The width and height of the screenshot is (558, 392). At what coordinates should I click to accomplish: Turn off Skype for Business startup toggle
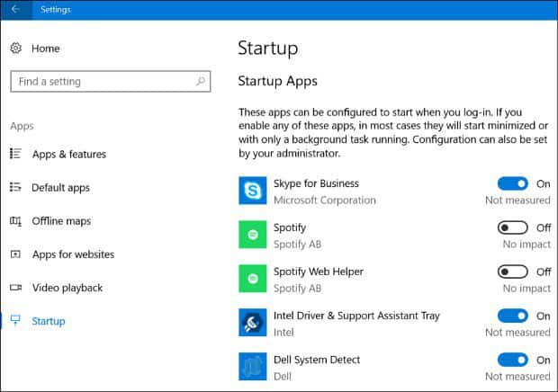[x=512, y=183]
